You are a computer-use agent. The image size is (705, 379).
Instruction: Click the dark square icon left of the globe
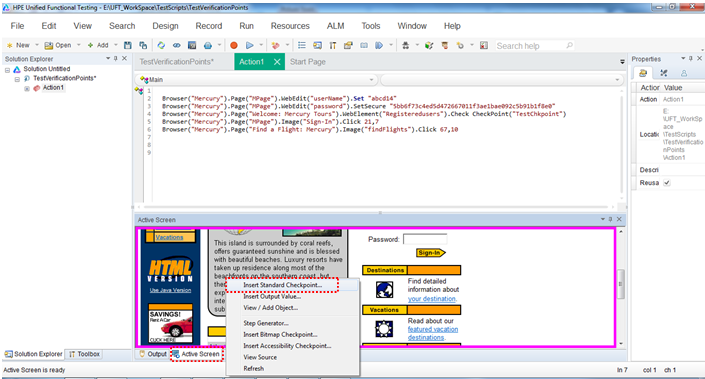coord(192,45)
